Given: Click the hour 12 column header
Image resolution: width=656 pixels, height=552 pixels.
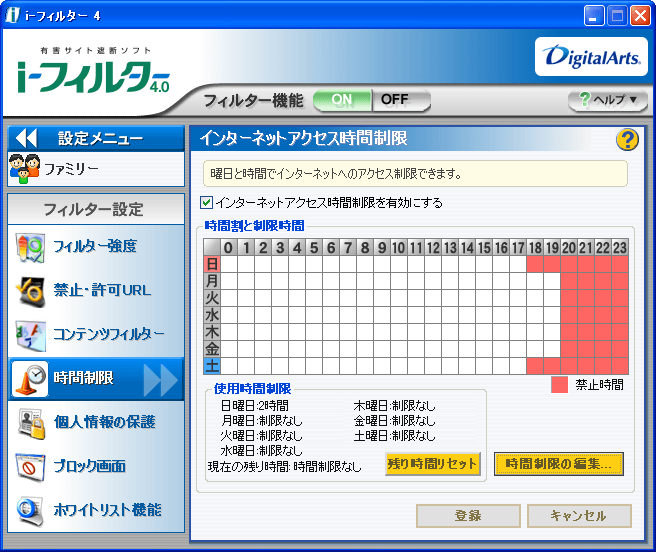Looking at the screenshot, I should (x=433, y=247).
